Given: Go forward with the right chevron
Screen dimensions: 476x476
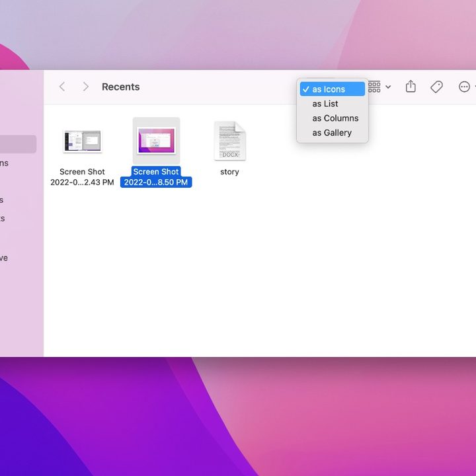Looking at the screenshot, I should pos(85,87).
